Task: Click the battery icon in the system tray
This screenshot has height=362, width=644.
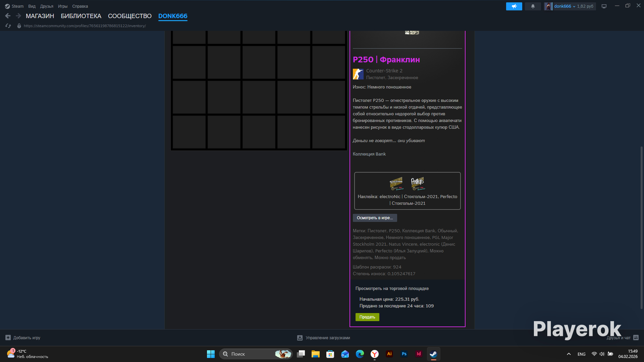Action: [x=610, y=354]
